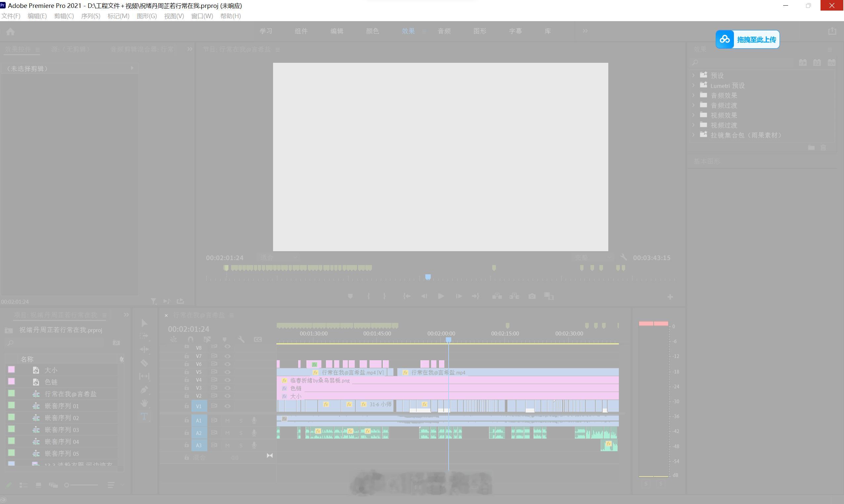Mute audio track A1
The image size is (844, 504).
pyautogui.click(x=227, y=421)
